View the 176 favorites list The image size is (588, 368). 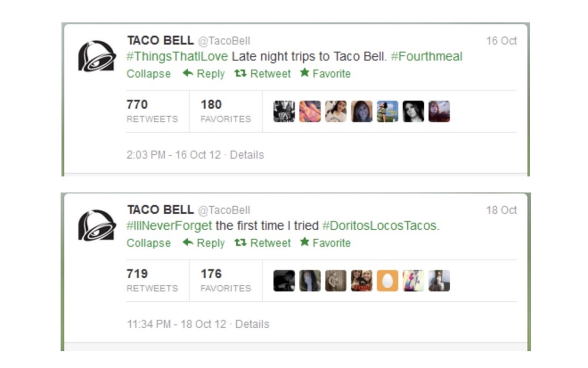tap(225, 280)
